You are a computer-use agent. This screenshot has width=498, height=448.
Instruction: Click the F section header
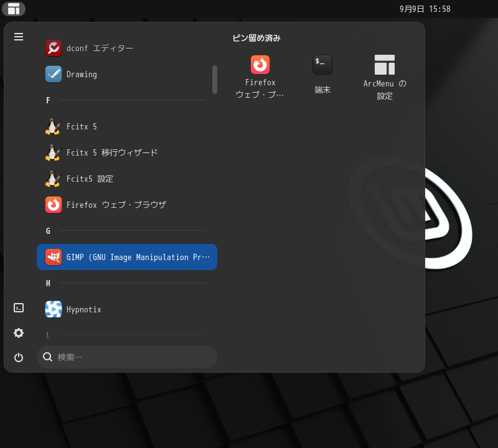[48, 100]
